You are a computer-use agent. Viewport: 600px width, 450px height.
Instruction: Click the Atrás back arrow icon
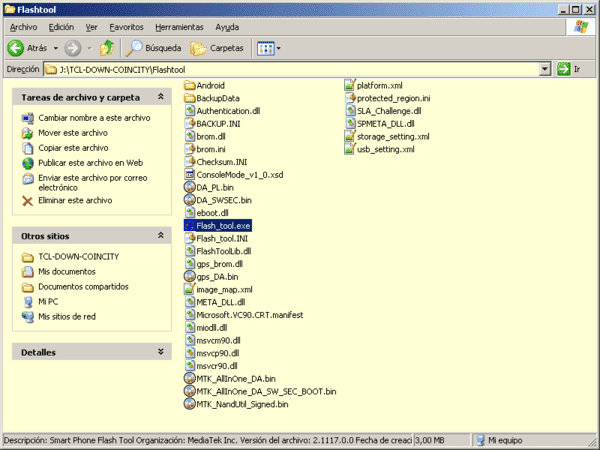click(x=16, y=48)
